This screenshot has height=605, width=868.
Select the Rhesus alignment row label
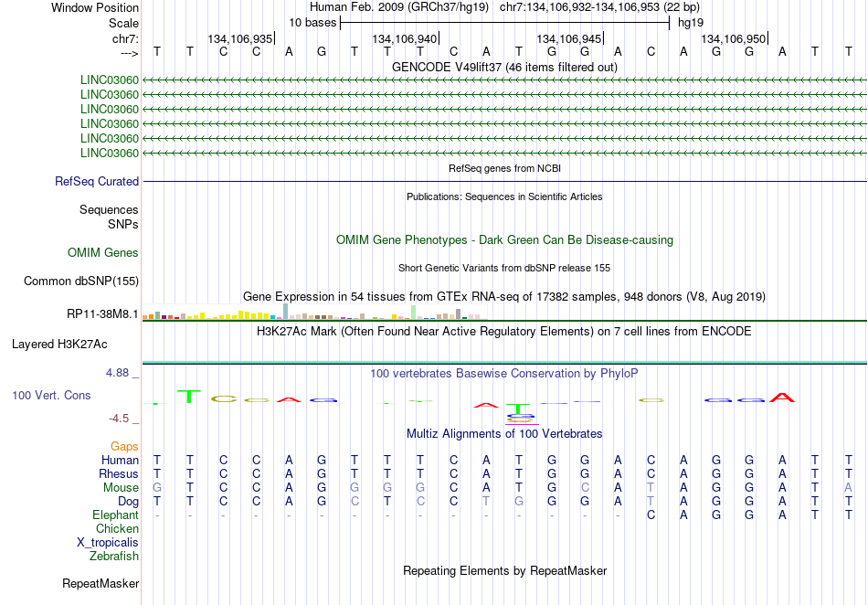[x=119, y=473]
